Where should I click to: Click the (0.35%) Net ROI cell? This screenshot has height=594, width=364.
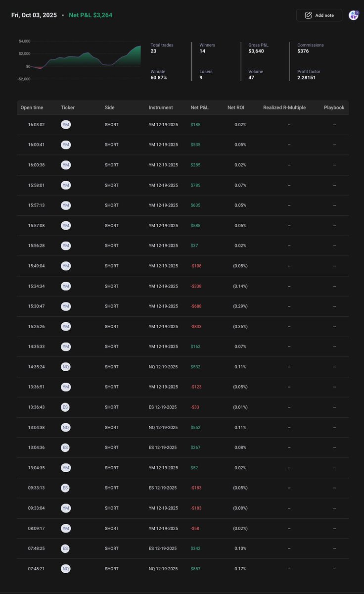239,327
